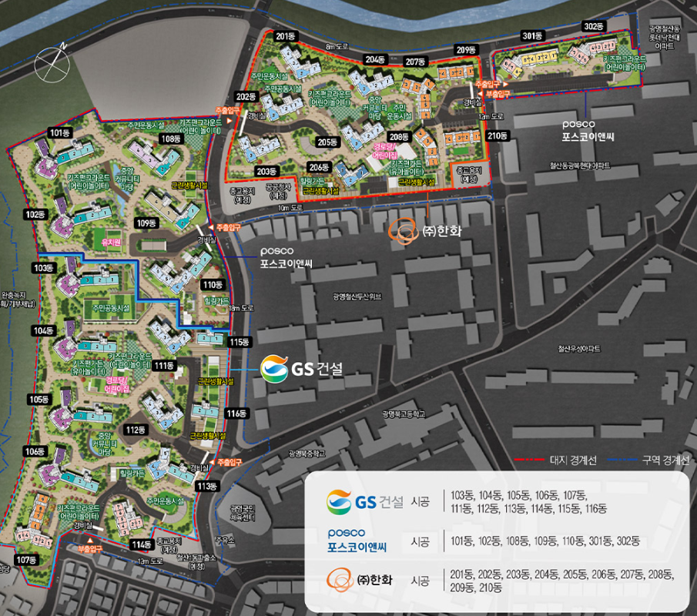Click the 대지 경계선 legend entry
Image resolution: width=697 pixels, height=616 pixels.
555,460
